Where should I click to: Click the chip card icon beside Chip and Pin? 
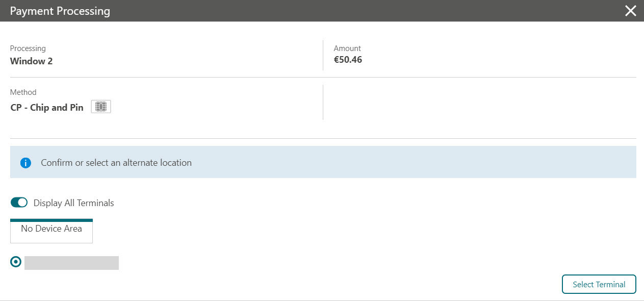click(x=101, y=107)
